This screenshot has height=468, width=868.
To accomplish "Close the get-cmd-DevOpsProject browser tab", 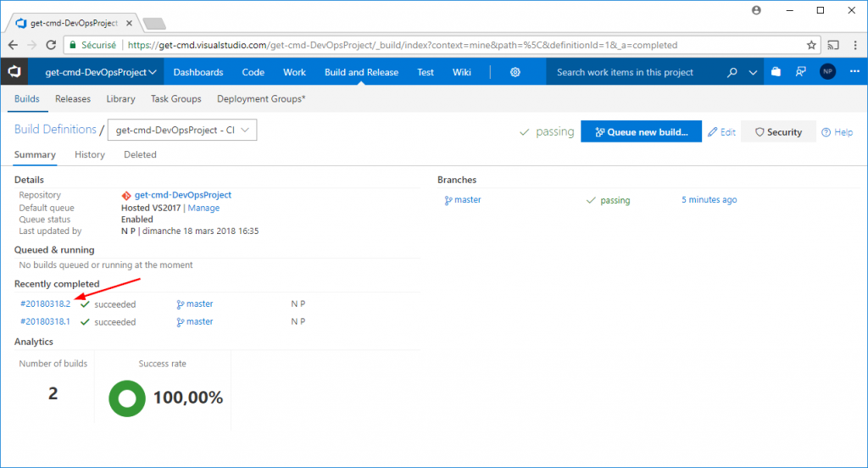I will 129,23.
